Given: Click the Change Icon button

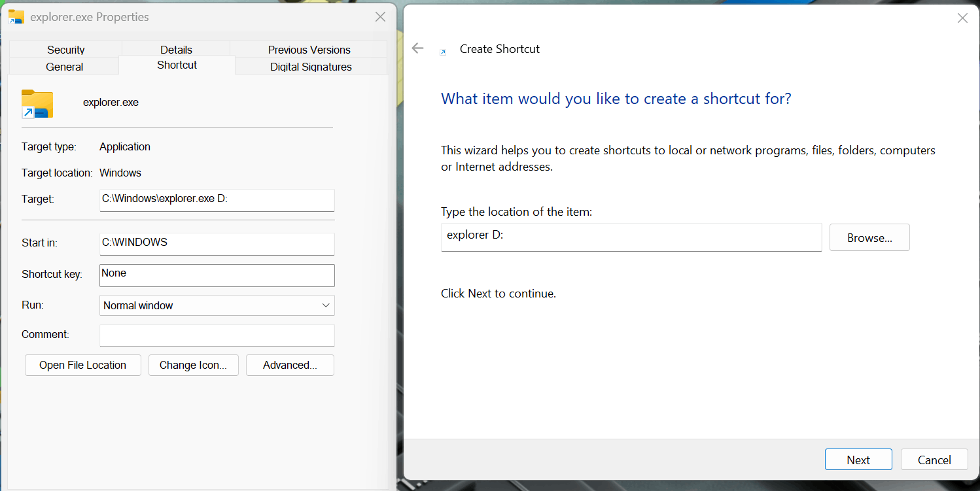Looking at the screenshot, I should pyautogui.click(x=193, y=365).
